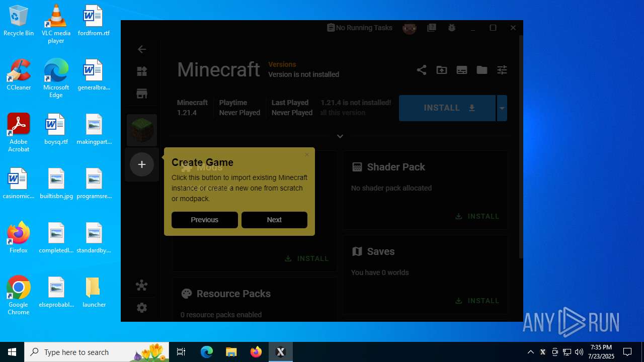Image resolution: width=644 pixels, height=362 pixels.
Task: Expand the chevron below instance info
Action: coord(340,136)
